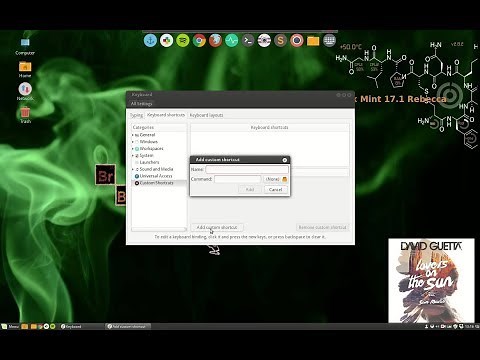Open the red ring recorder icon in the dock
This screenshot has width=480, height=360.
tap(297, 41)
